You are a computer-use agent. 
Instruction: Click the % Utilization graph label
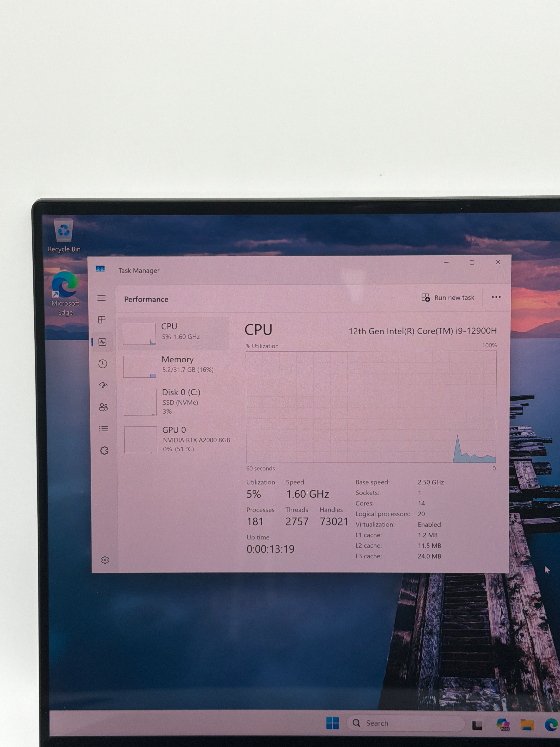tap(262, 346)
